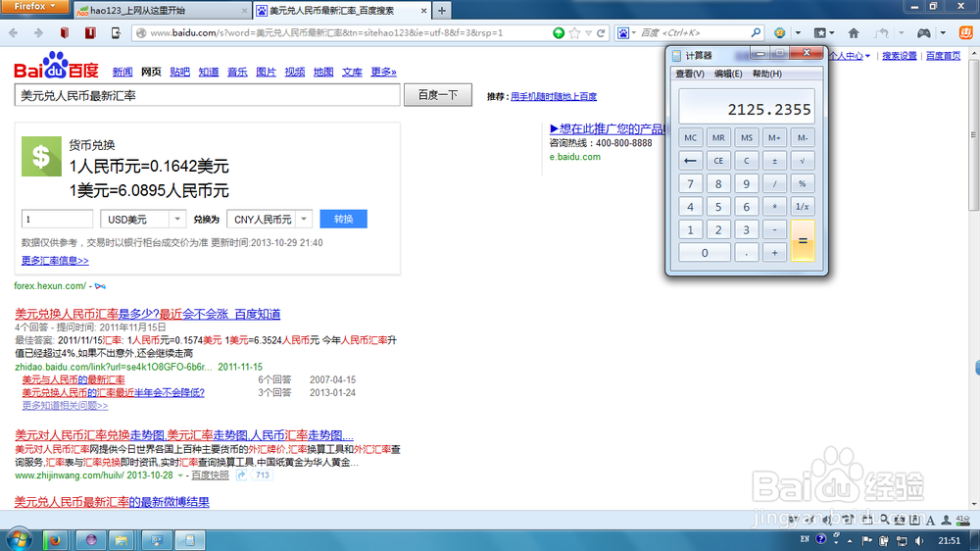The height and width of the screenshot is (551, 980).
Task: Click calculator square root button
Action: 802,161
